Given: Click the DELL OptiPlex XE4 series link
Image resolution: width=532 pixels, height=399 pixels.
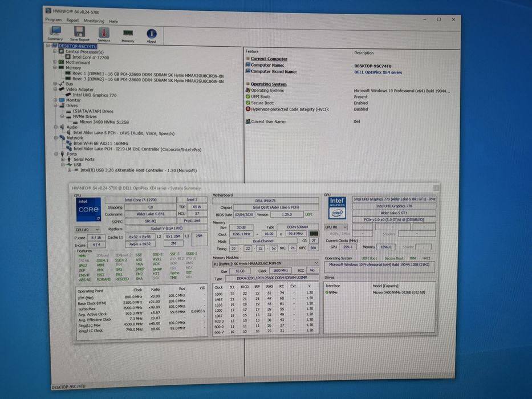Looking at the screenshot, I should (378, 72).
